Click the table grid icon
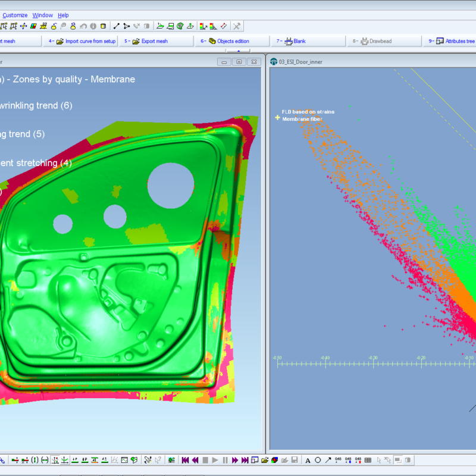Screen dimensions: 476x476 click(x=368, y=460)
